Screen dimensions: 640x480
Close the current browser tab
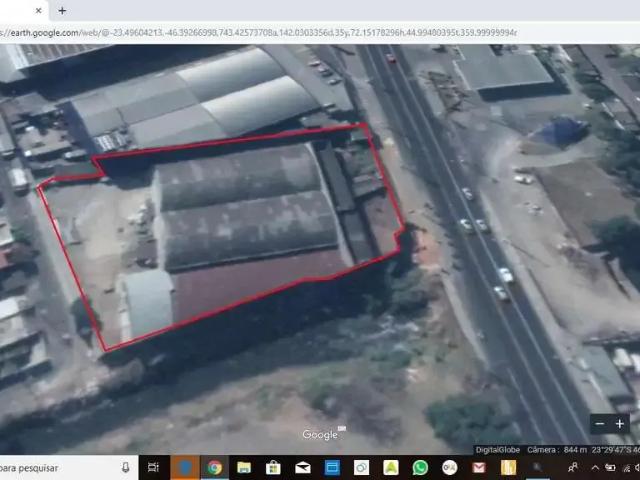tap(39, 10)
